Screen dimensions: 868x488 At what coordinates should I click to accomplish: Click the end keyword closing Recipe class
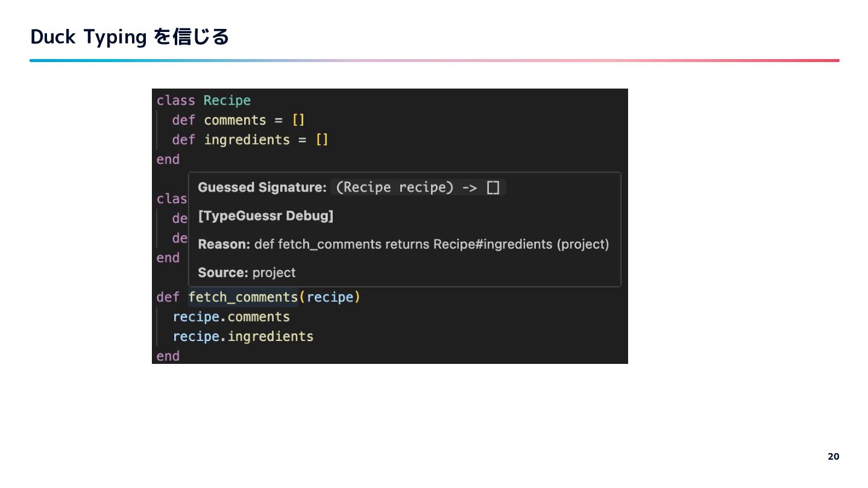[168, 160]
